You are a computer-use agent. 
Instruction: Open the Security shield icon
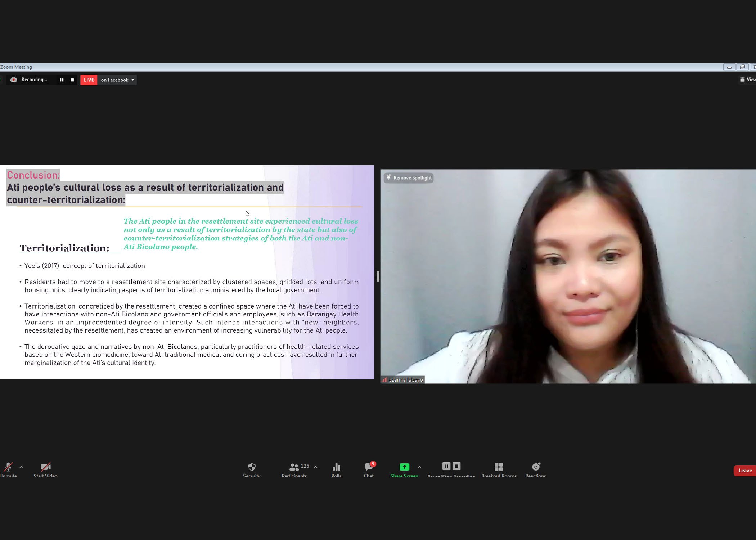[252, 467]
